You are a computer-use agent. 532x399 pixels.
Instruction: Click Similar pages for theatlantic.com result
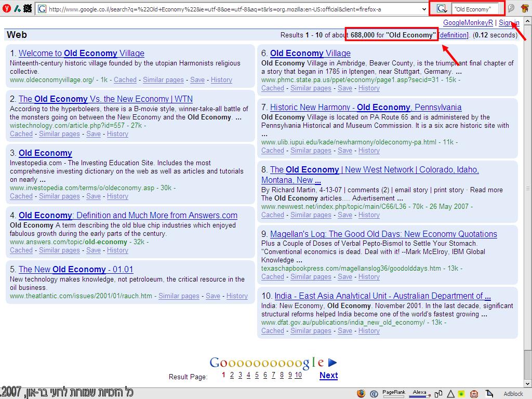(179, 296)
